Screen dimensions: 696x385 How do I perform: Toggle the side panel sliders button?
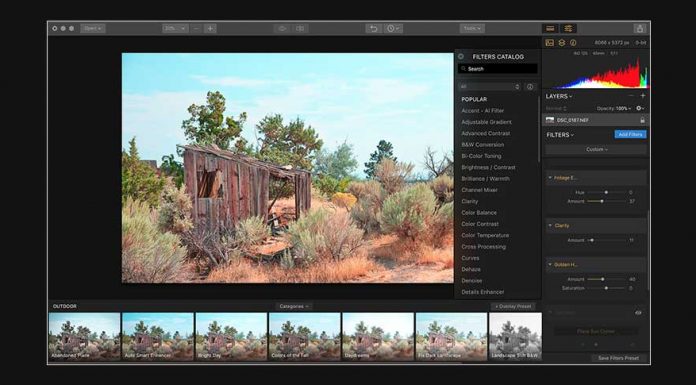[x=568, y=28]
